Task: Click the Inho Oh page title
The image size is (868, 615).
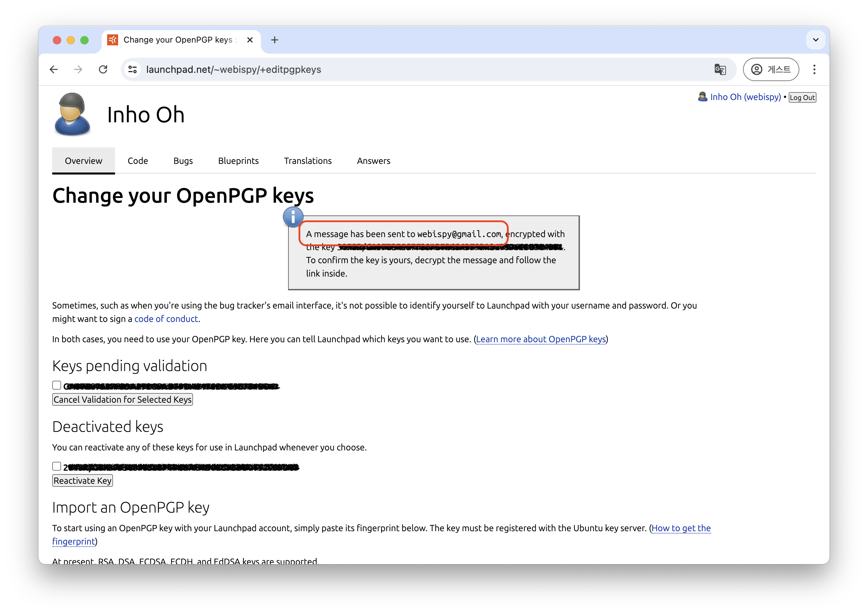Action: coord(146,114)
